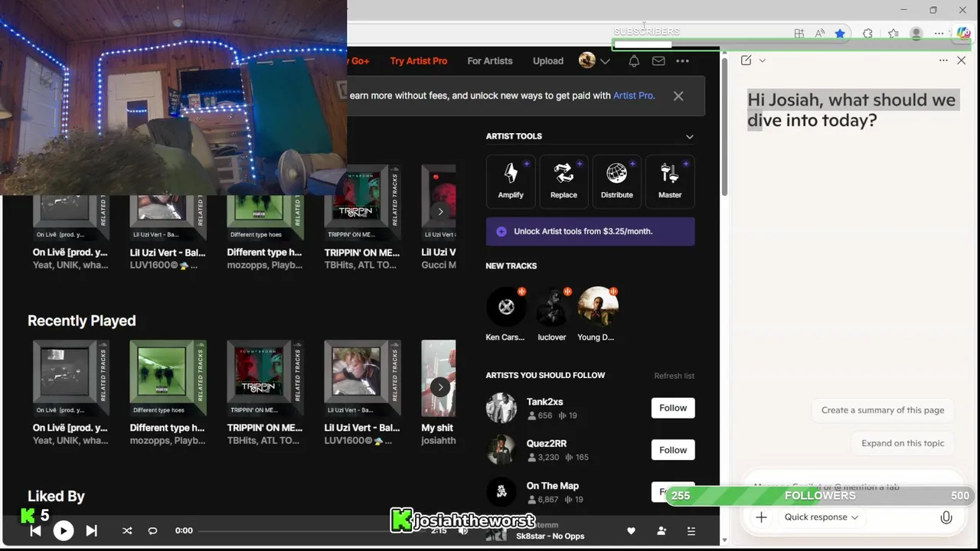Click the split screen icon in address bar
Screen dimensions: 980x551
point(799,34)
